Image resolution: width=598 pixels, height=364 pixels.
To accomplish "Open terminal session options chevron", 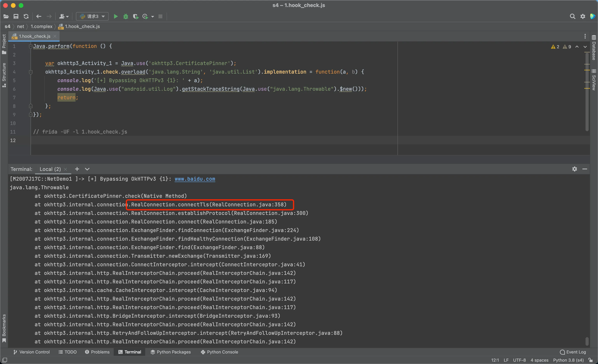I will 87,169.
